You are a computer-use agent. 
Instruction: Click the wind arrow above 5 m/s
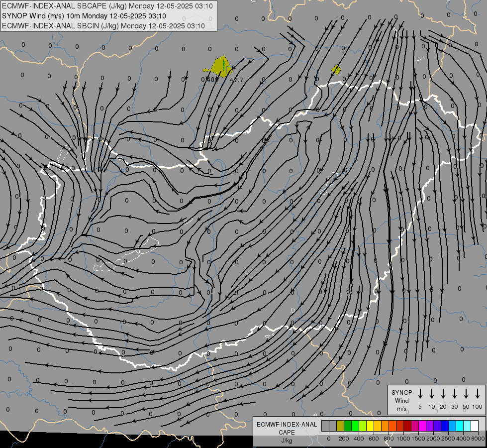(x=420, y=394)
